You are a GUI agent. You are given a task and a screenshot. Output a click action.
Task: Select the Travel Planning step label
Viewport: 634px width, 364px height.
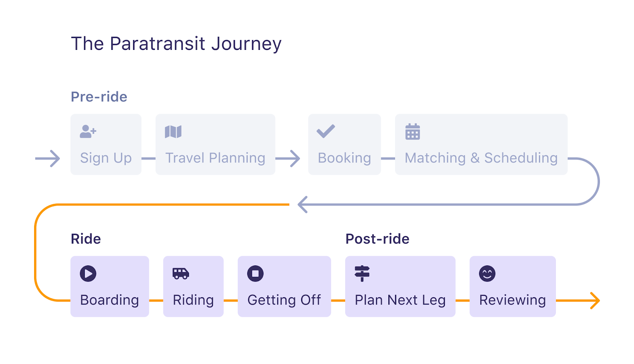coord(215,158)
